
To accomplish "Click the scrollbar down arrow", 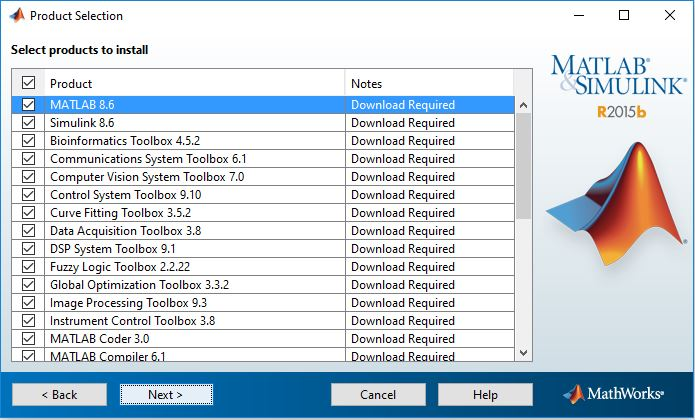I will pos(523,353).
